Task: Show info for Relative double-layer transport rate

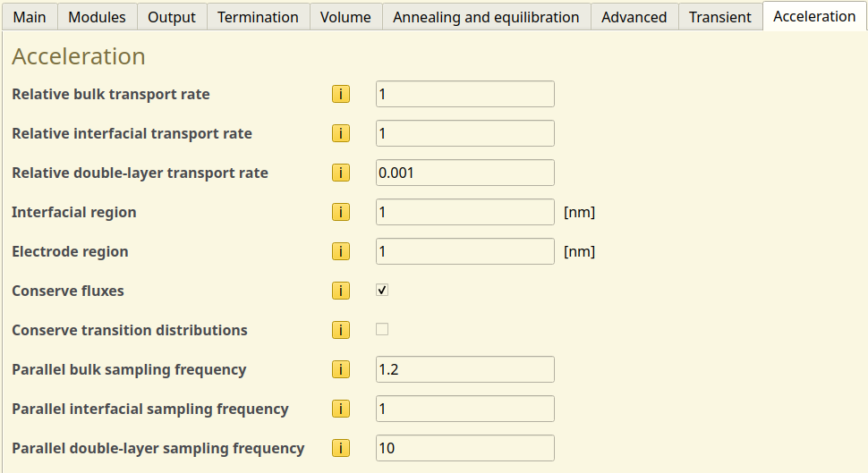Action: click(341, 173)
